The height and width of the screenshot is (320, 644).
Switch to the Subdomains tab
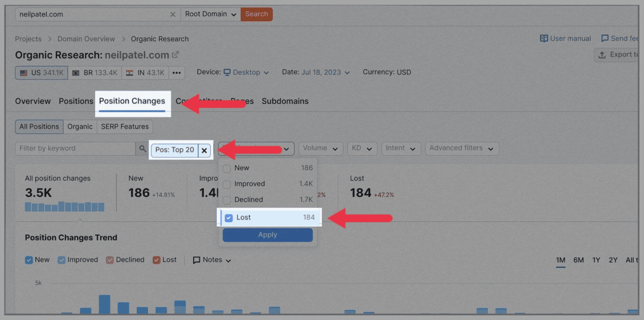[285, 101]
